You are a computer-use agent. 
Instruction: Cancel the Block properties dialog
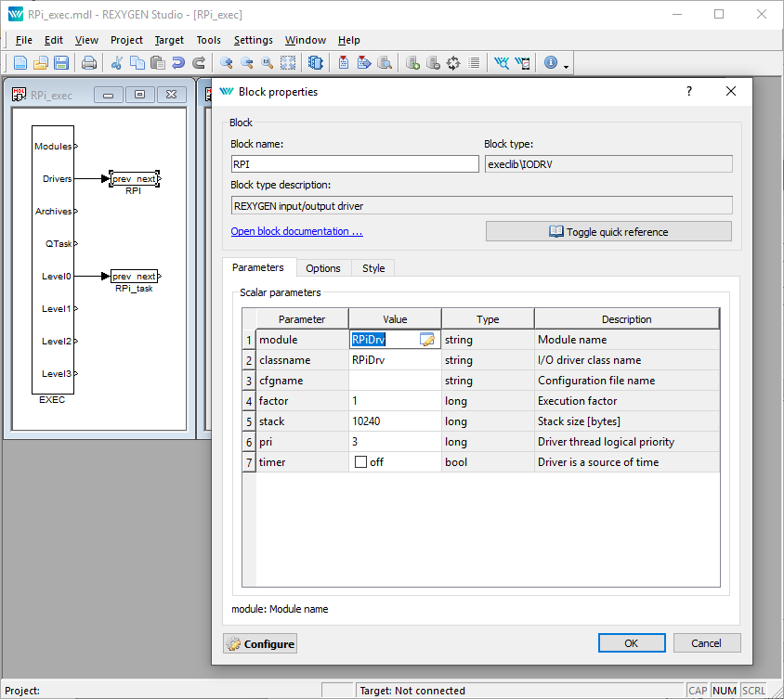(x=707, y=643)
